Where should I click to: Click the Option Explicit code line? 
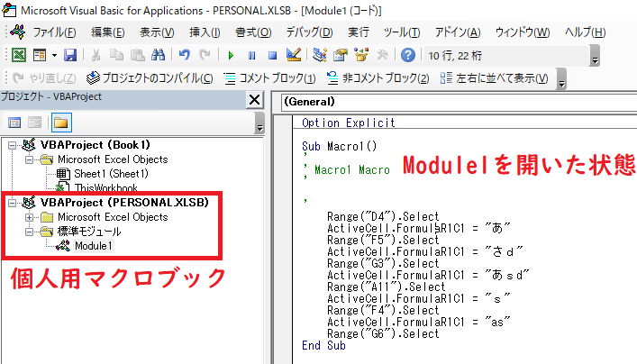click(x=348, y=123)
